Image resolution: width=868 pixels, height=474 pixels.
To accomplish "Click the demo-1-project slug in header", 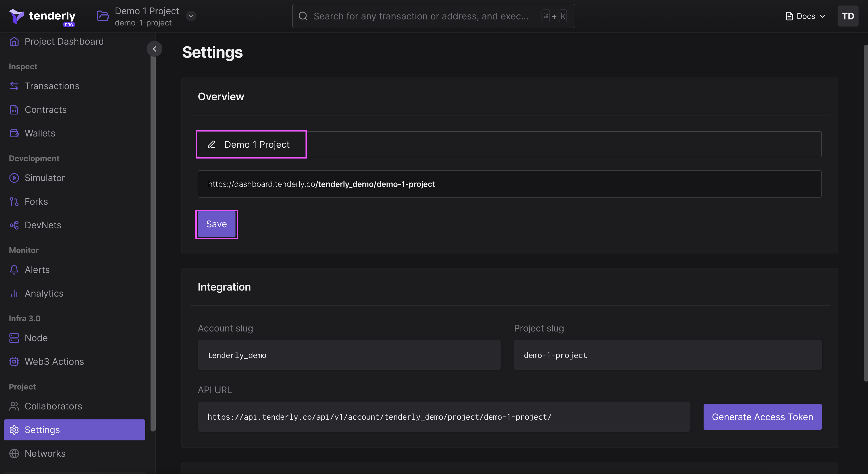I will point(143,23).
